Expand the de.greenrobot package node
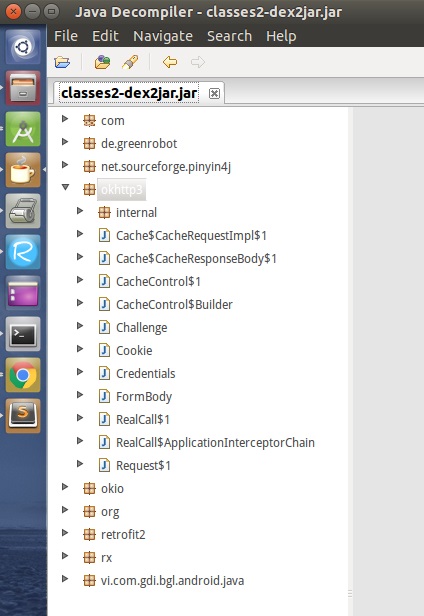The image size is (424, 616). 65,142
